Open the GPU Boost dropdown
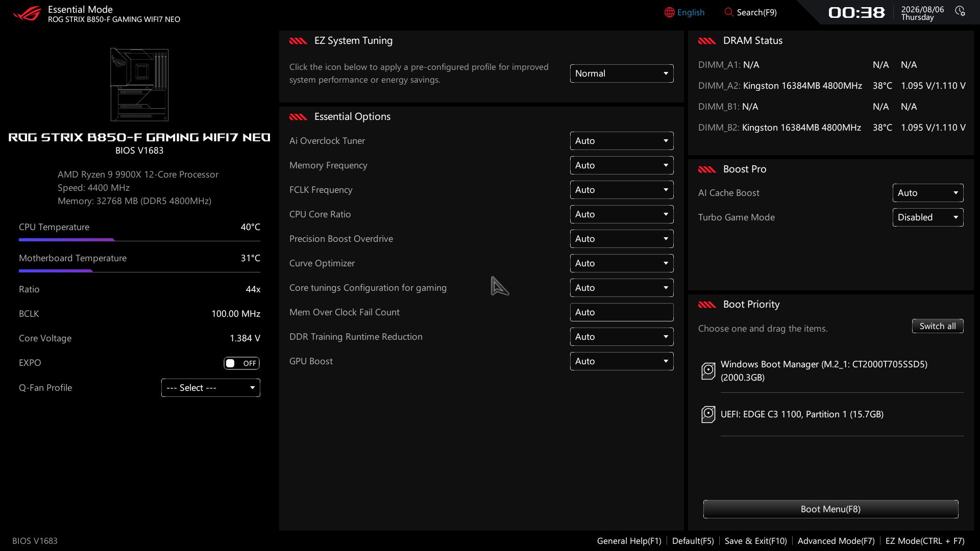 (x=622, y=361)
